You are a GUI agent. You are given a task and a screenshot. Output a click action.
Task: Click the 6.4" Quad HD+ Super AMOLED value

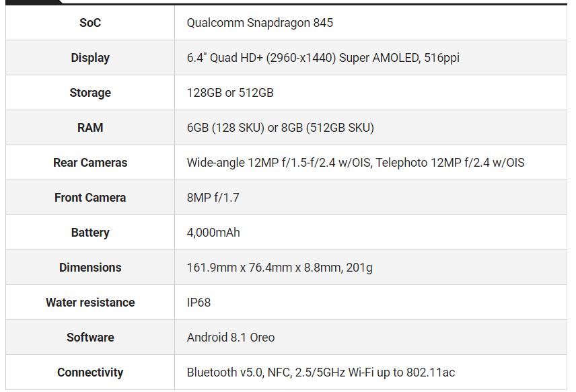[323, 58]
